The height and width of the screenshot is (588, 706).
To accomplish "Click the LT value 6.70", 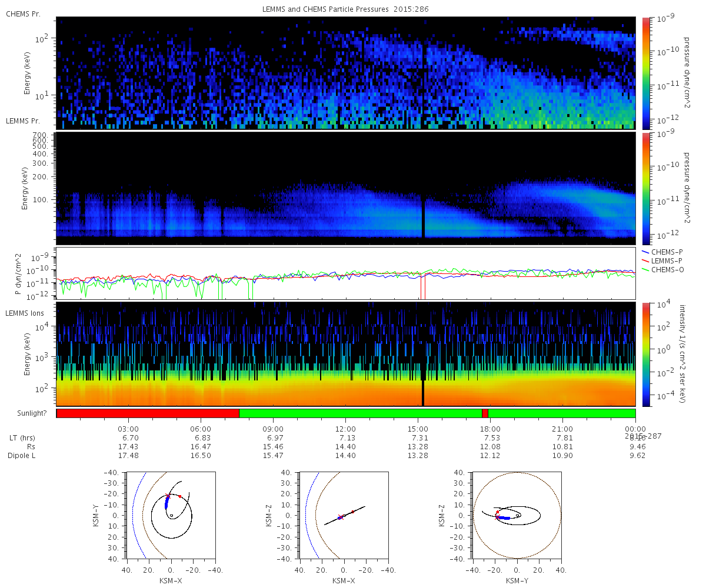I will 129,438.
